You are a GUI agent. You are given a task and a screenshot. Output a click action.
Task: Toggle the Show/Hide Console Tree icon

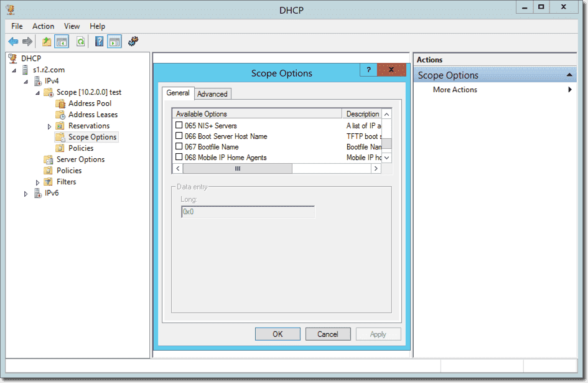click(x=60, y=41)
